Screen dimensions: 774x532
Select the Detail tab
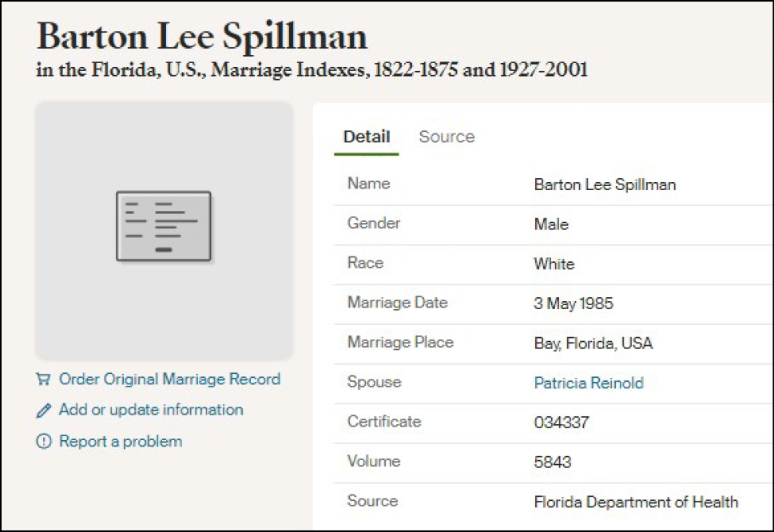tap(367, 137)
